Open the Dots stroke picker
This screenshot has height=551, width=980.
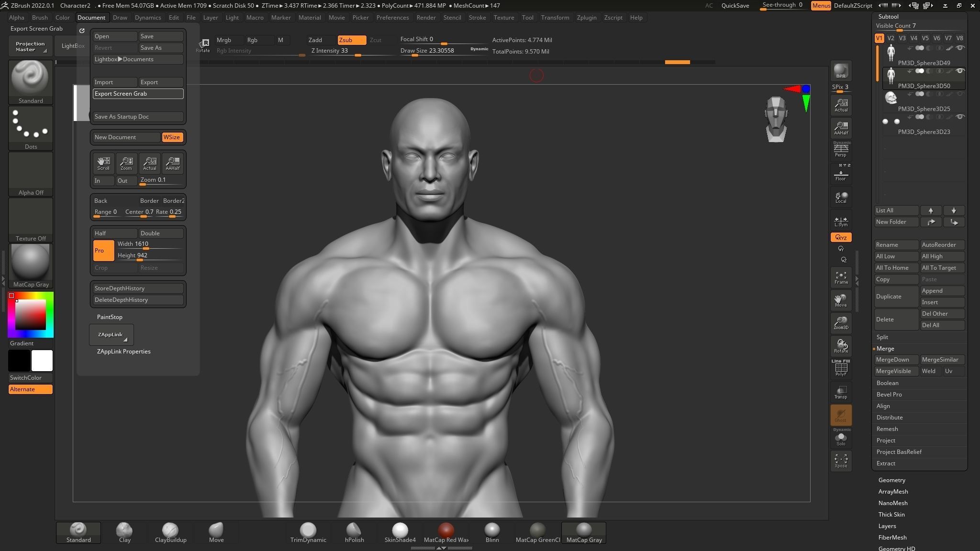coord(31,128)
